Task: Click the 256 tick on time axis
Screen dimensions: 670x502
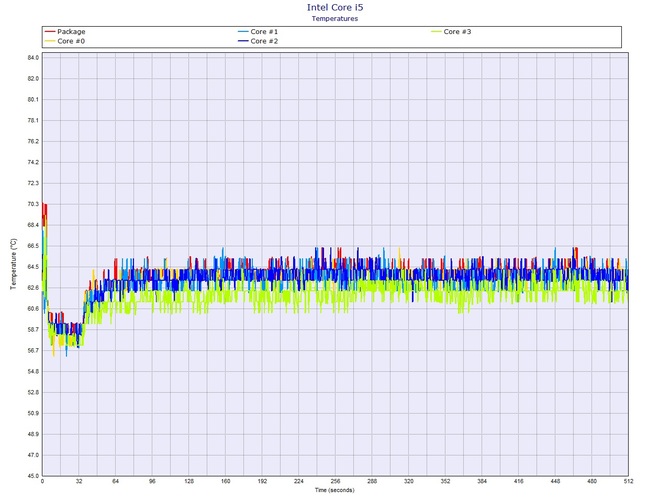Action: (x=335, y=481)
